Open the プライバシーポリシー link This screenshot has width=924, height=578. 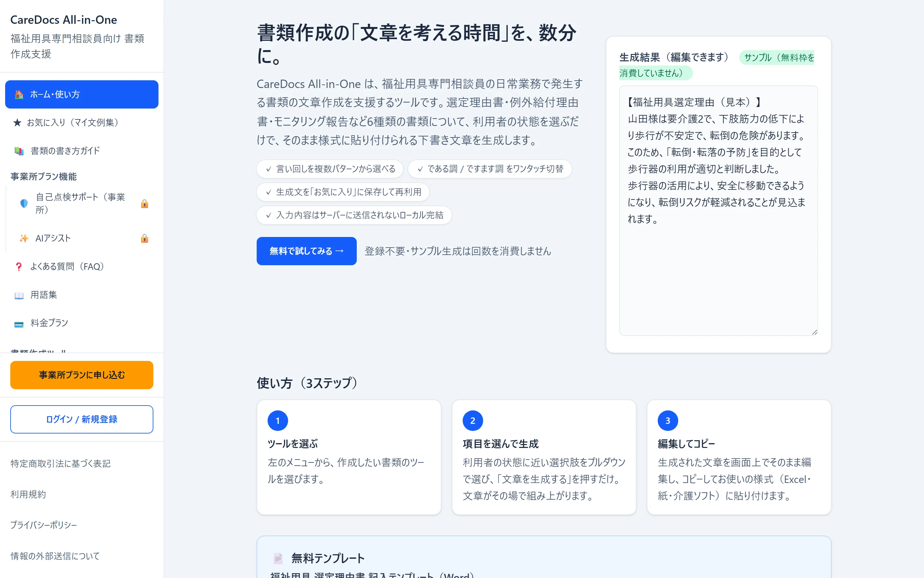pyautogui.click(x=44, y=525)
